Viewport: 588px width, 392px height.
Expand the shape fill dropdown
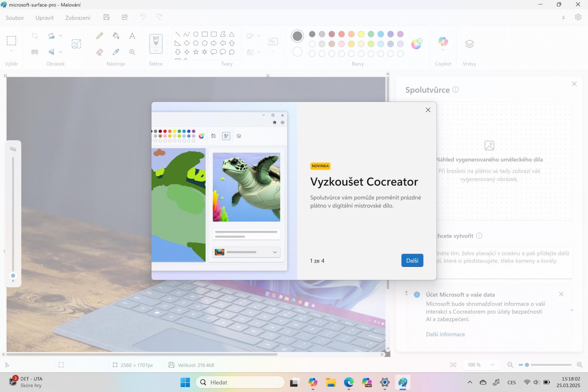pyautogui.click(x=259, y=52)
